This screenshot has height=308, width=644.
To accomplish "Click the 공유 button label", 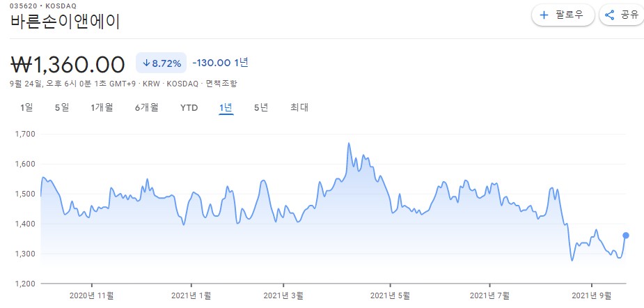I will point(629,15).
